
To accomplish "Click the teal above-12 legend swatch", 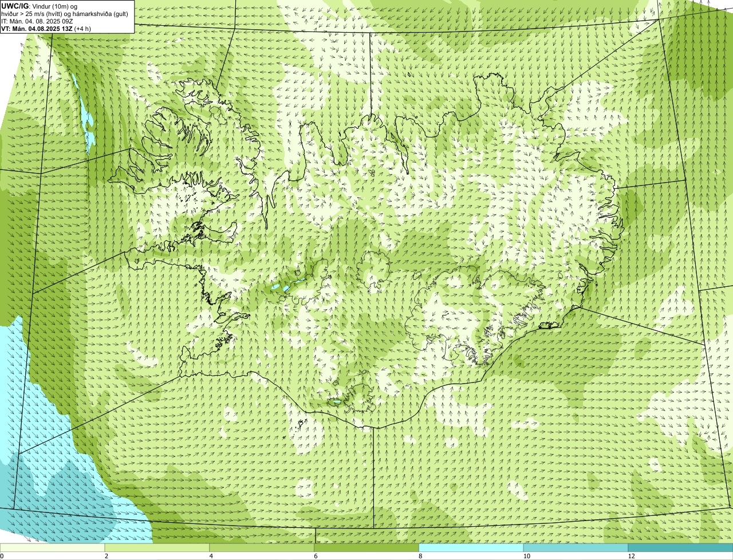I will 680,547.
